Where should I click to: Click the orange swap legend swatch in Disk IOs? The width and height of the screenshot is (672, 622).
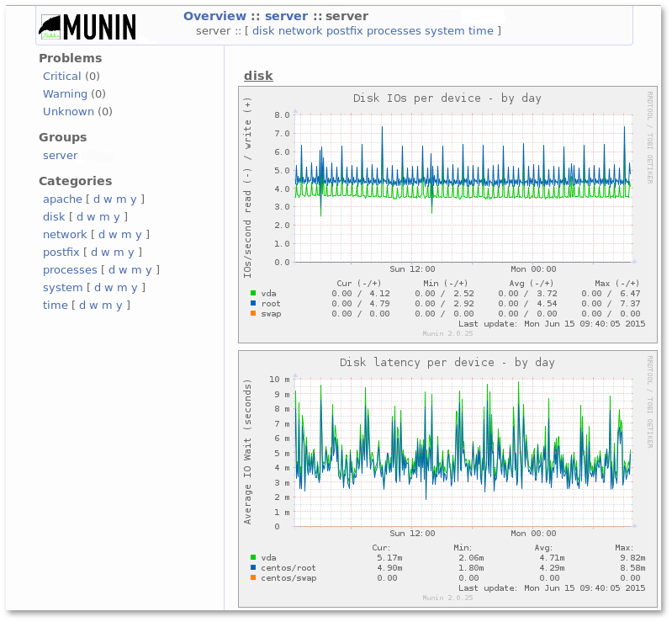(x=253, y=313)
